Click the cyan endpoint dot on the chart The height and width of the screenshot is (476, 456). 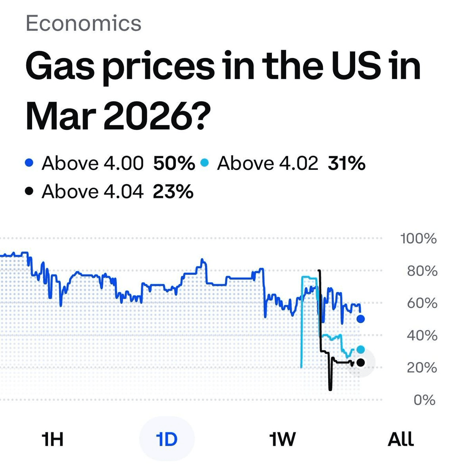(x=360, y=349)
